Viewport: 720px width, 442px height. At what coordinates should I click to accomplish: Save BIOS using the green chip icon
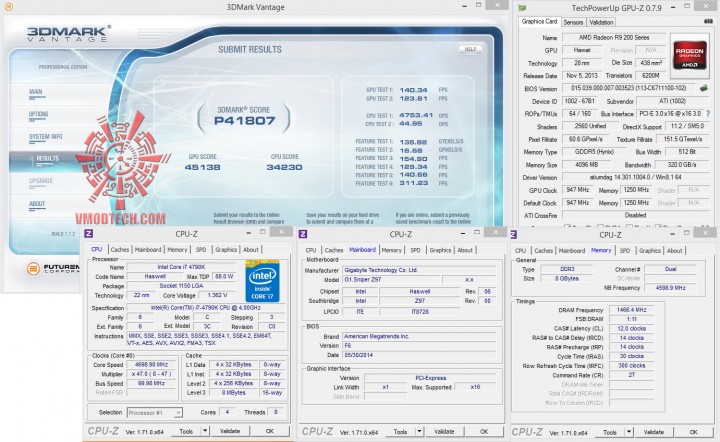pos(703,88)
